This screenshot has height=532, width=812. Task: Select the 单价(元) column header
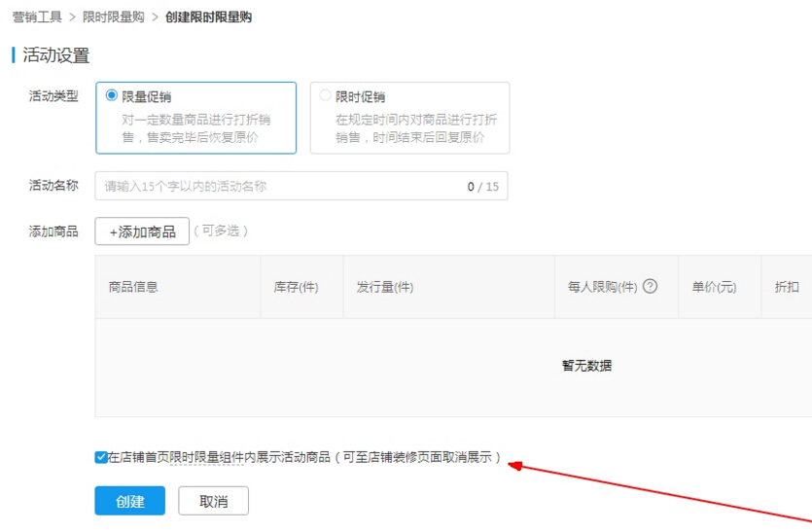tap(714, 287)
